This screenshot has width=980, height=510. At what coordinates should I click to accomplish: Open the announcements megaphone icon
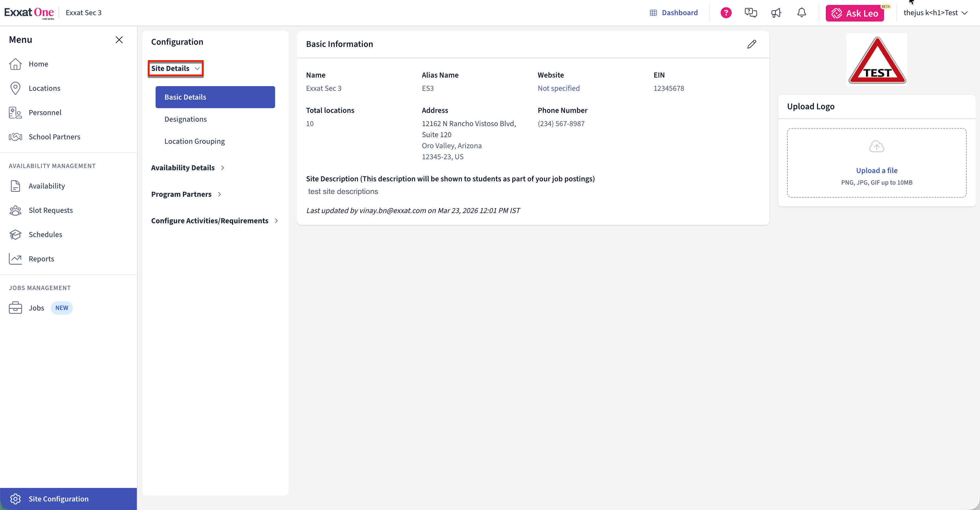[x=776, y=13]
